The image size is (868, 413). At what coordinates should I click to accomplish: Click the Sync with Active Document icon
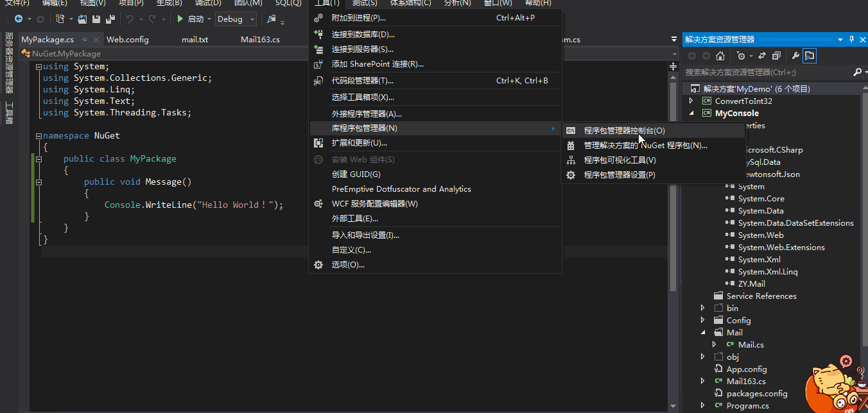click(762, 56)
